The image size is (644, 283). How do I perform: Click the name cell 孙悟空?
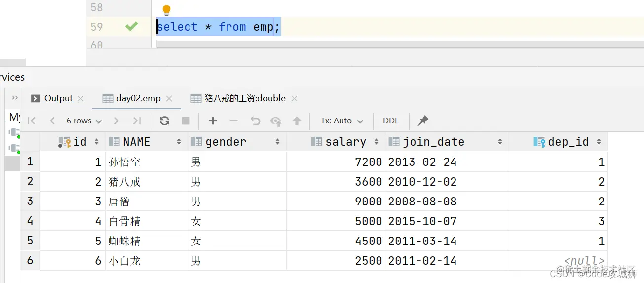click(147, 162)
